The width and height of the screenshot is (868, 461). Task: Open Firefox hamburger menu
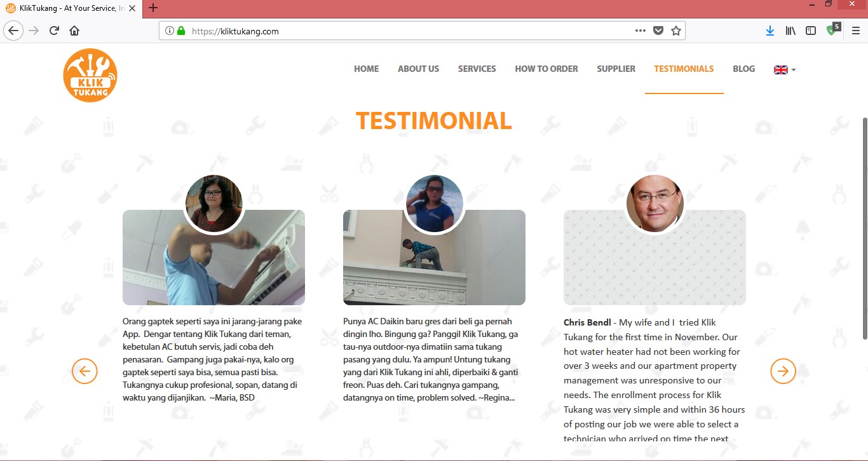(855, 31)
